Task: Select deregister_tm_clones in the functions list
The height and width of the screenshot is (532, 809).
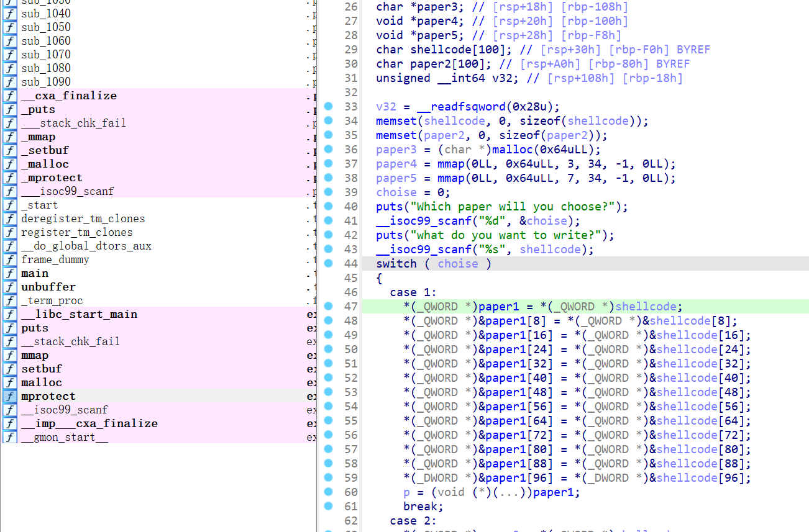Action: [83, 219]
